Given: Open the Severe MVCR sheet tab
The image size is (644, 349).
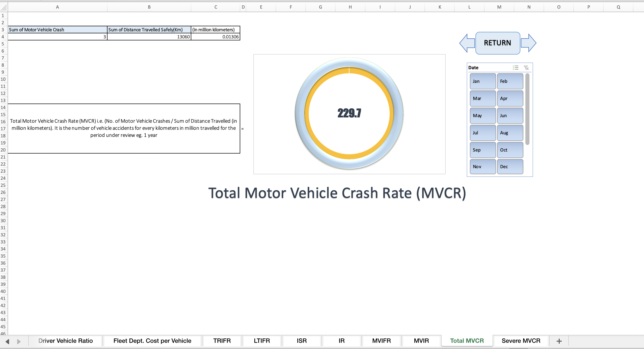Looking at the screenshot, I should point(521,341).
